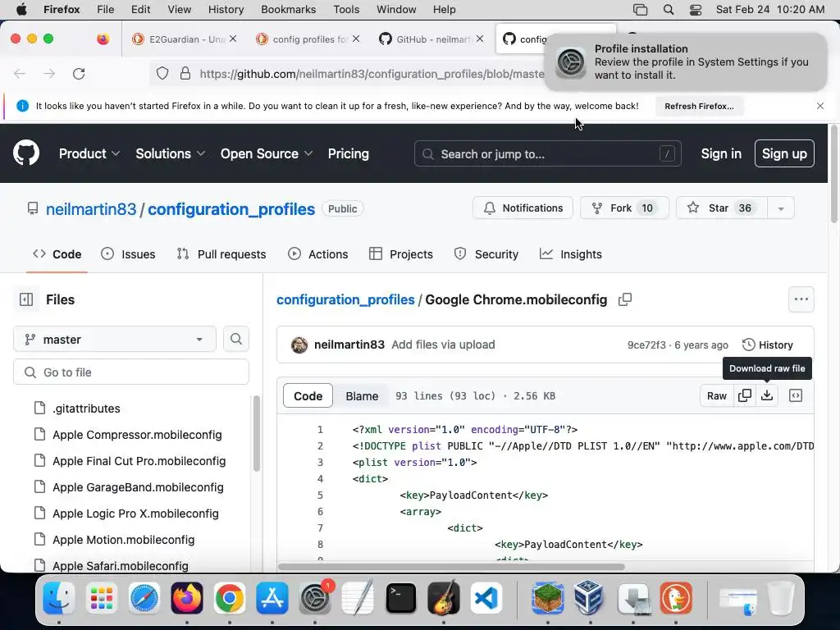The image size is (840, 630).
Task: Open Control Center in menu bar
Action: (x=696, y=10)
